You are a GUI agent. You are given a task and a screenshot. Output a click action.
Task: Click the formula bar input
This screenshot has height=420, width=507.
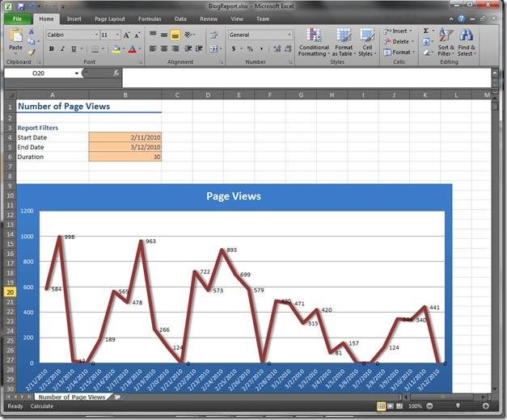[x=306, y=78]
